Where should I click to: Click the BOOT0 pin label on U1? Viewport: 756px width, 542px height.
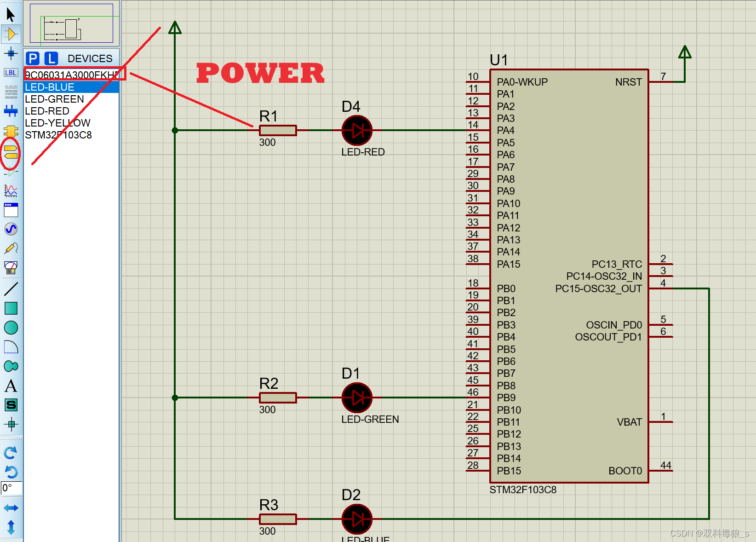point(625,471)
